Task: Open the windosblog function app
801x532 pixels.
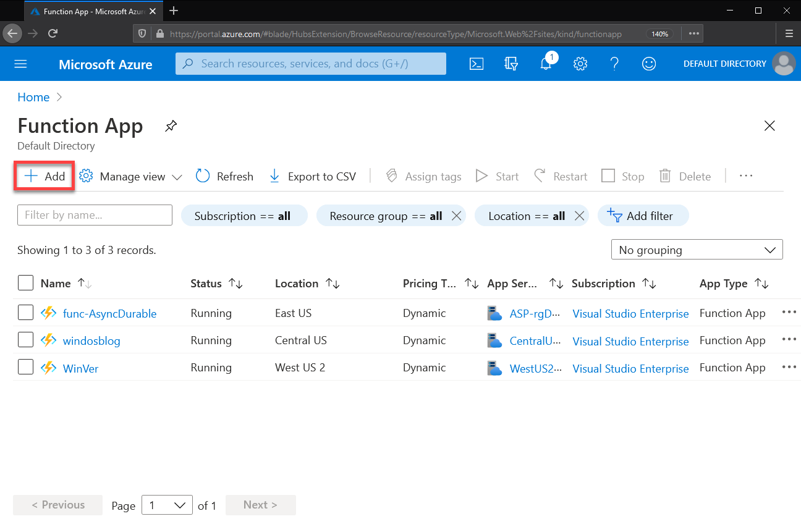Action: (91, 340)
